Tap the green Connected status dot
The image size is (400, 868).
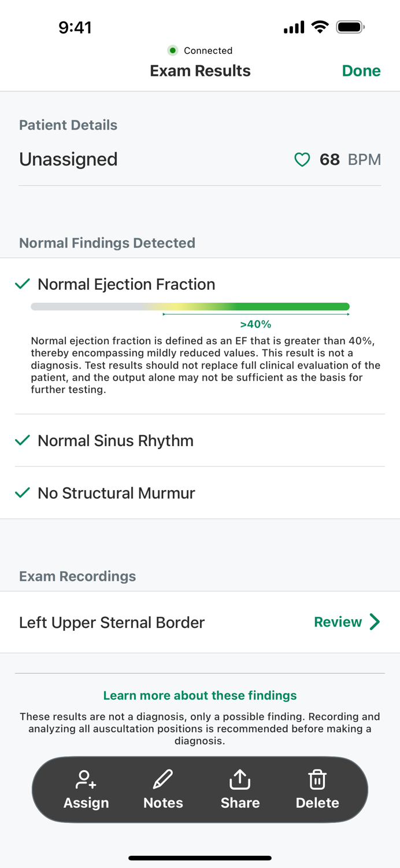point(173,51)
